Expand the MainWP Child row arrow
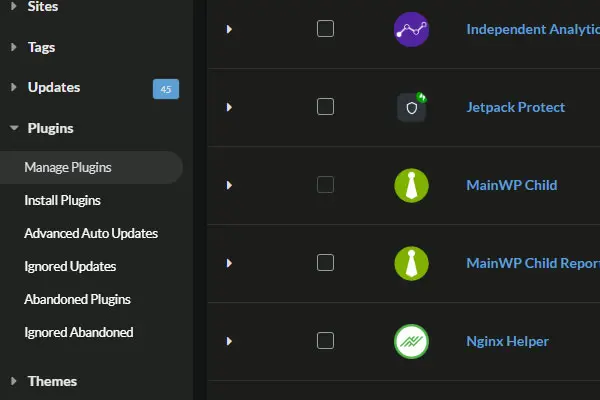 229,185
